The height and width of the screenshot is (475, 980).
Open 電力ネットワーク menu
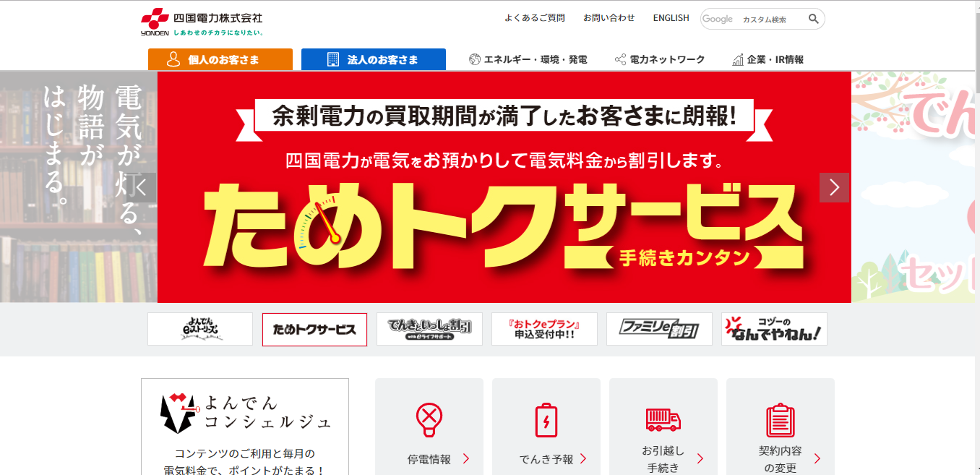(659, 59)
